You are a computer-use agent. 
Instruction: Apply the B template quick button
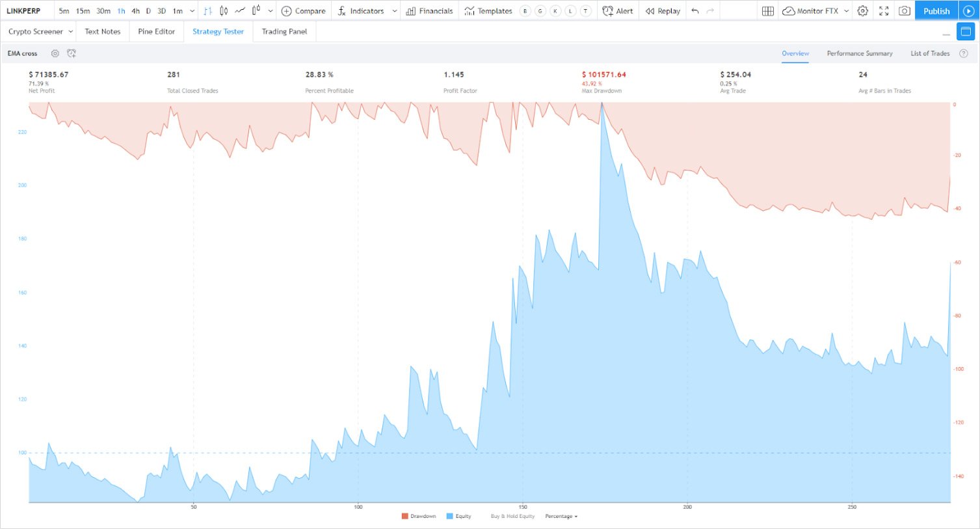(x=525, y=11)
